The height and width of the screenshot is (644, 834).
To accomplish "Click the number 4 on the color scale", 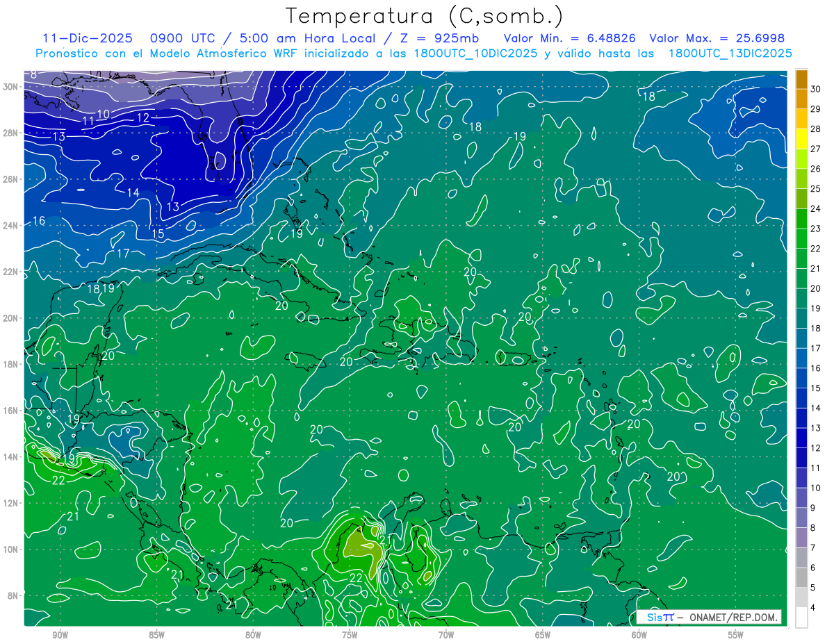I will 815,608.
